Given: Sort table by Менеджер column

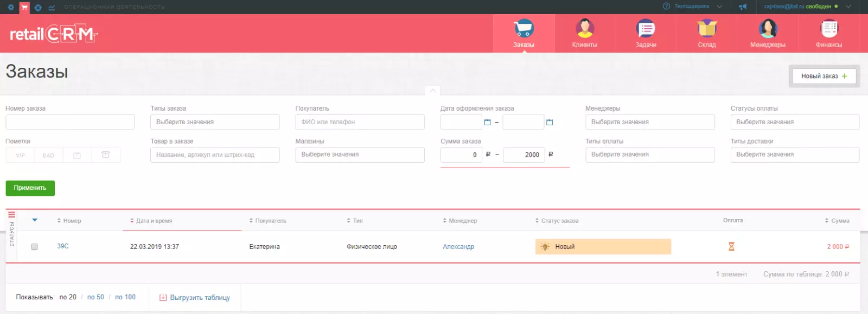Looking at the screenshot, I should click(x=459, y=221).
